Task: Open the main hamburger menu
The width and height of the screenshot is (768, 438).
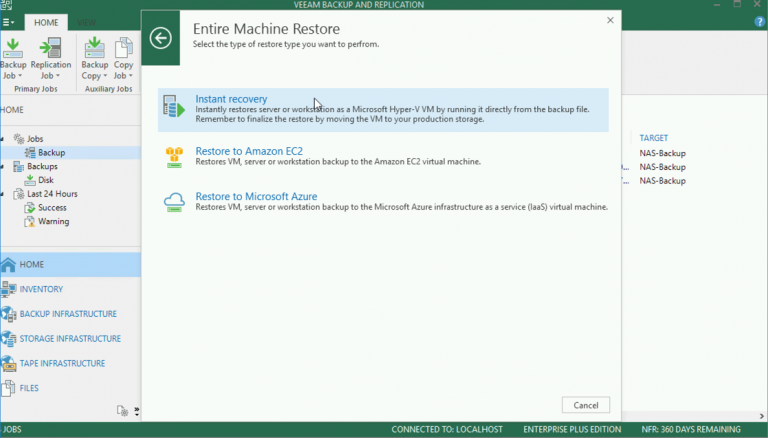Action: tap(8, 23)
